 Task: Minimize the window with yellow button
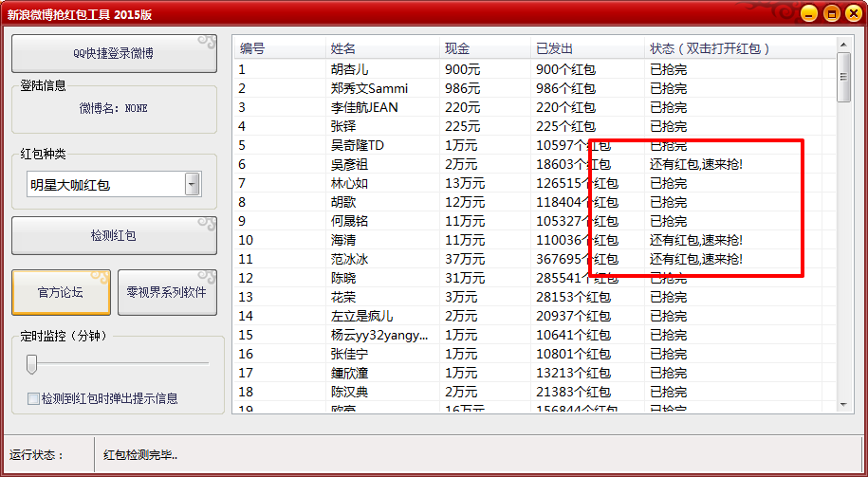pyautogui.click(x=809, y=14)
